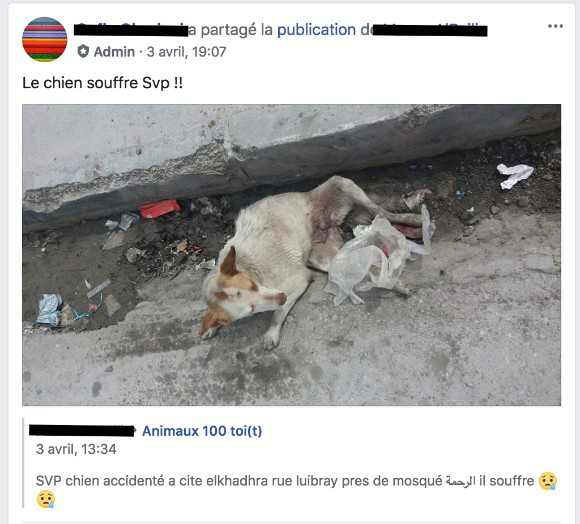The image size is (580, 524).
Task: Click the '3 avril, 13:34' original timestamp
Action: 76,449
